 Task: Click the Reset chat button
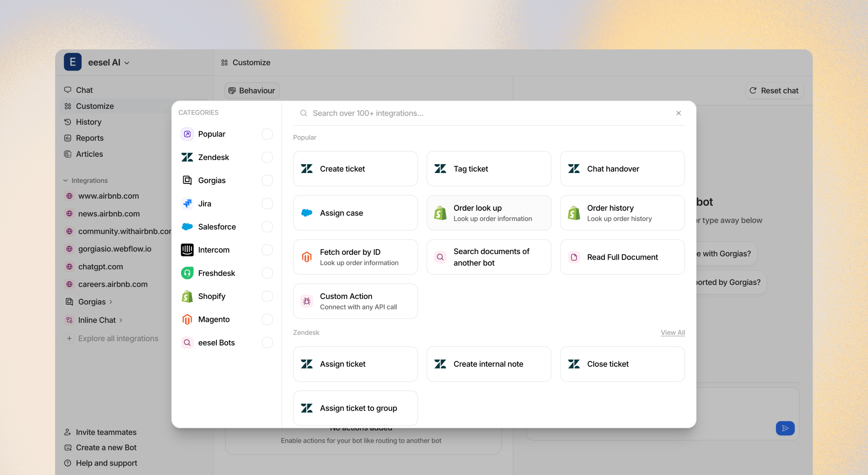(x=774, y=91)
